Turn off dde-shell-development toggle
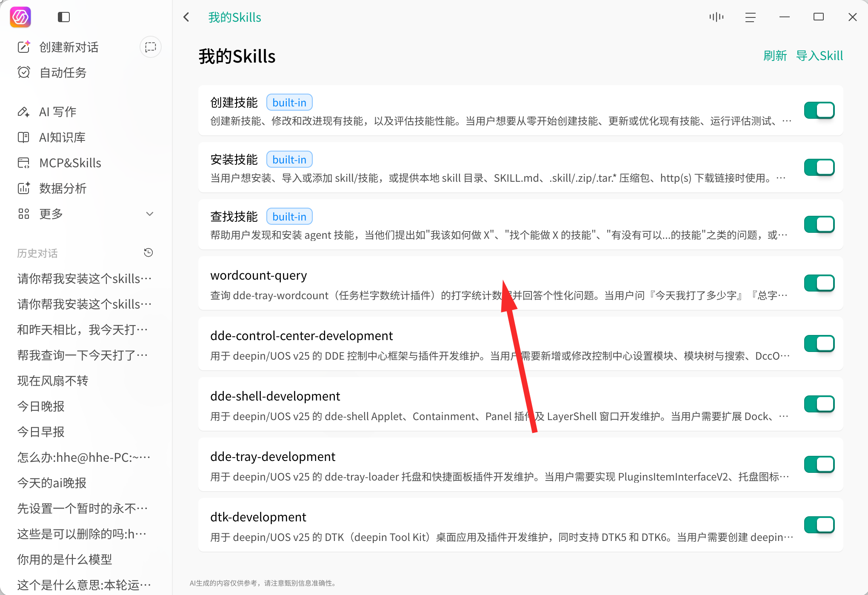 point(819,404)
